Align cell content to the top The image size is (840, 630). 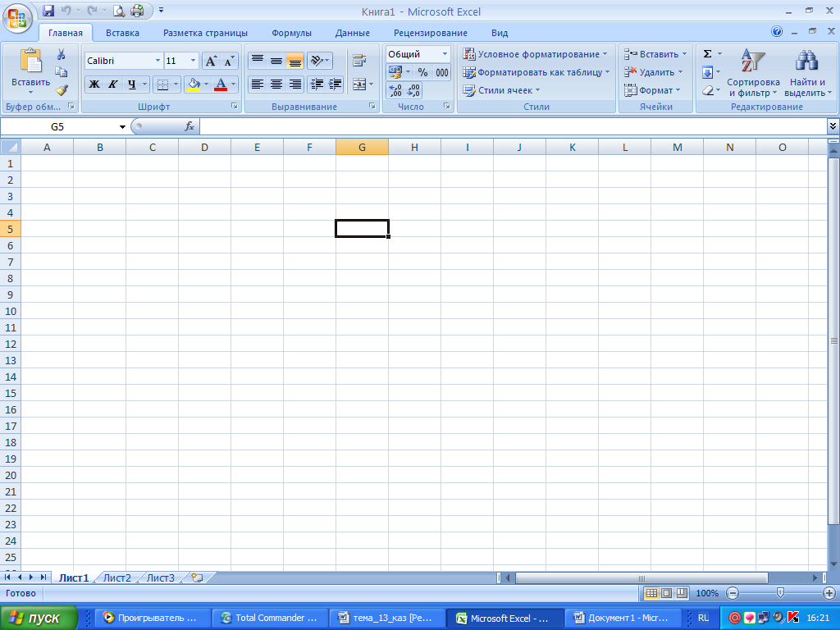click(257, 61)
